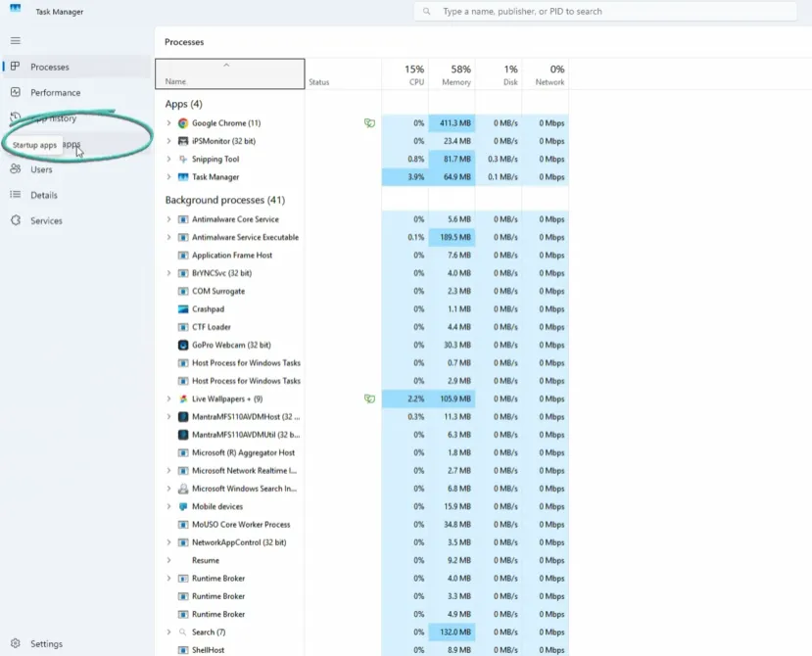Screen dimensions: 812x656
Task: Click the Live Wallpapers + icon
Action: tap(183, 398)
